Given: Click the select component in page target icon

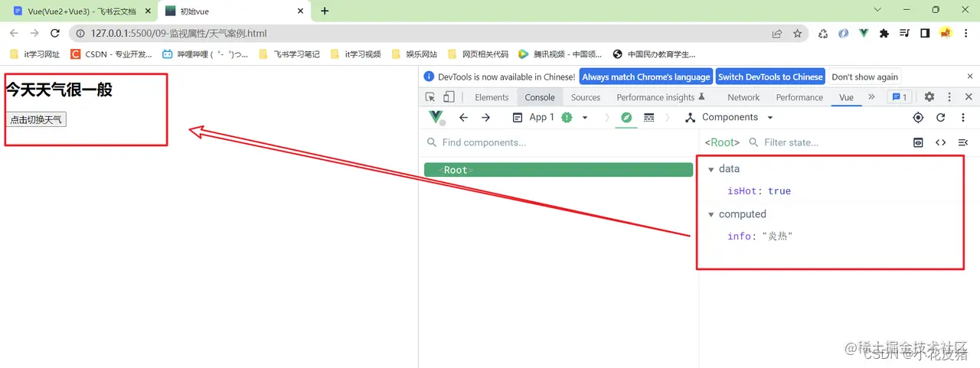Looking at the screenshot, I should pos(919,117).
